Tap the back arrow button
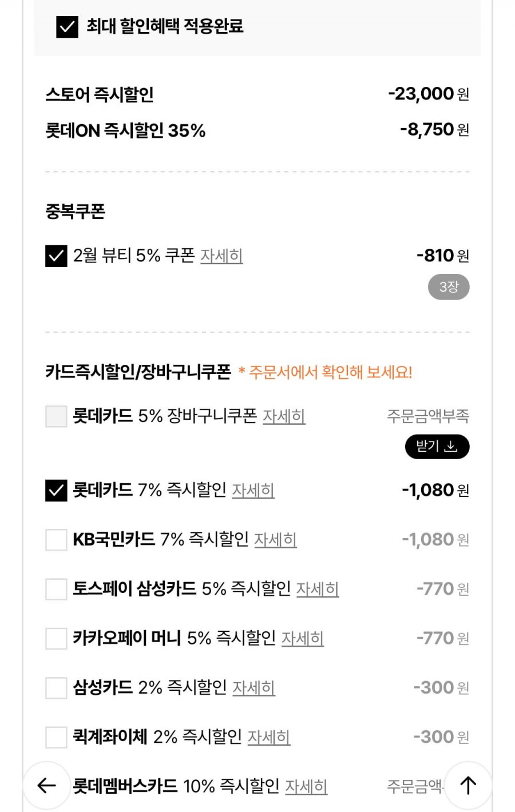The width and height of the screenshot is (515, 812). [46, 785]
